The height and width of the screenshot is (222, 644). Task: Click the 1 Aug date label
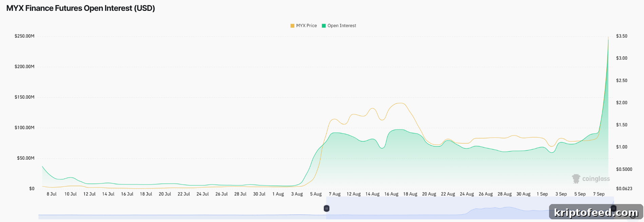278,194
